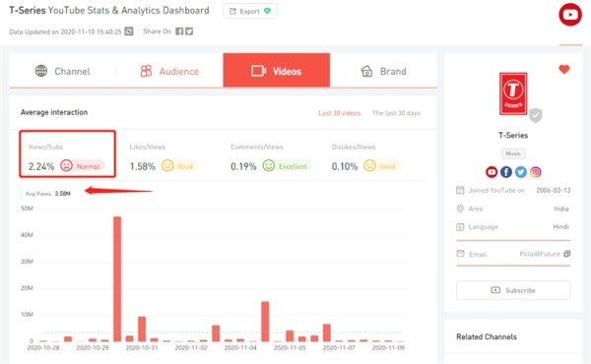
Task: Select Last 30 videos filter
Action: pos(339,113)
